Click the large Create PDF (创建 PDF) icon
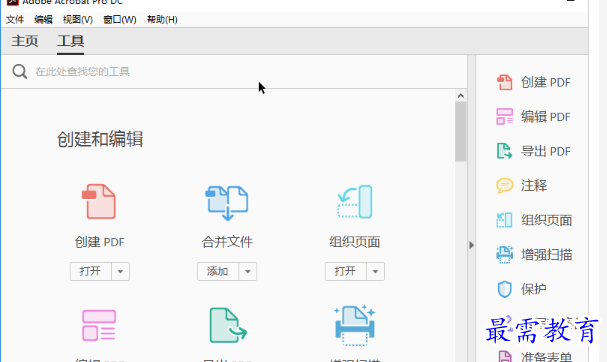607x362 pixels. pos(99,201)
